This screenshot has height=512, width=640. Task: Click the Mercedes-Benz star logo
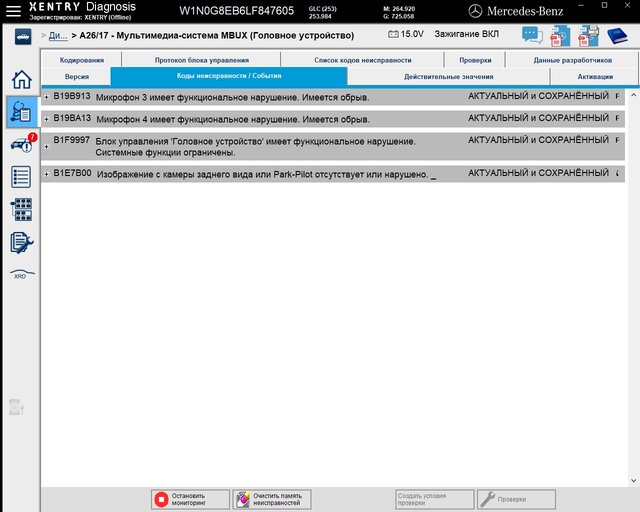click(475, 11)
